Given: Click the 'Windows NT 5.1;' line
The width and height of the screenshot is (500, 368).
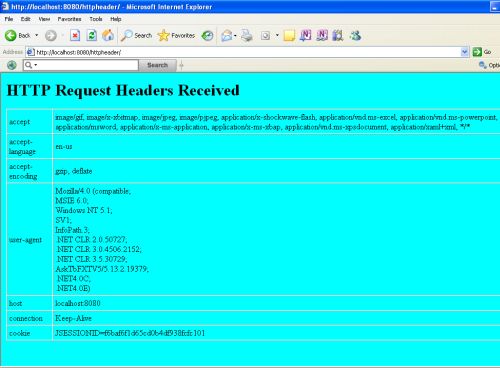Looking at the screenshot, I should pos(84,210).
